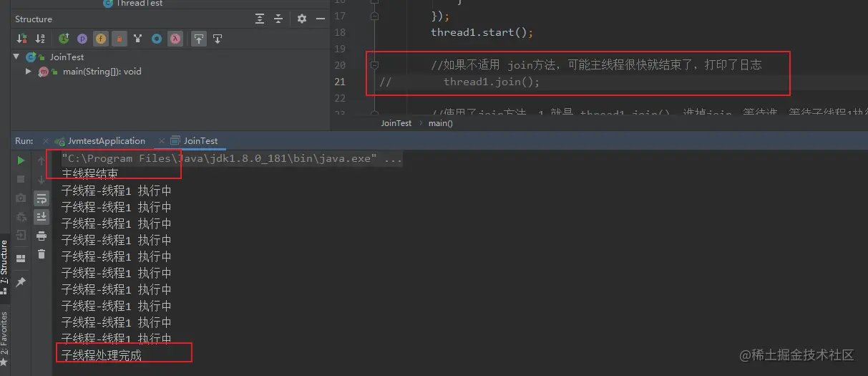
Task: Toggle Show Anonymous Classes circle icon
Action: click(x=157, y=39)
